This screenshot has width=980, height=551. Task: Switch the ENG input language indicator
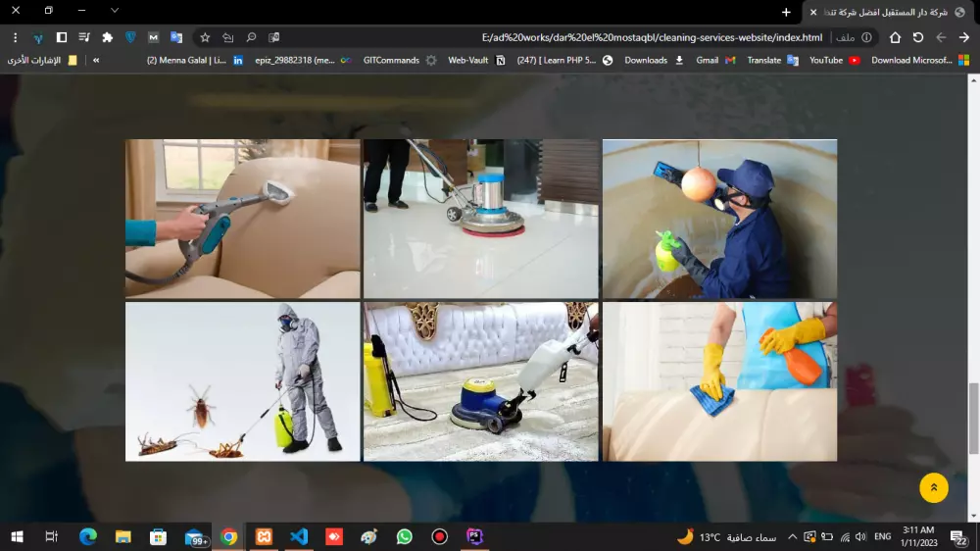click(x=883, y=536)
